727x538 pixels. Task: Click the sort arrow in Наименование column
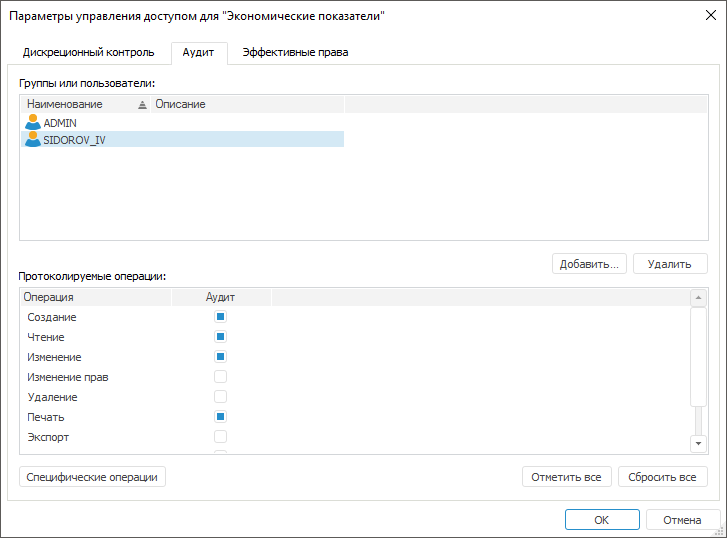click(x=142, y=104)
